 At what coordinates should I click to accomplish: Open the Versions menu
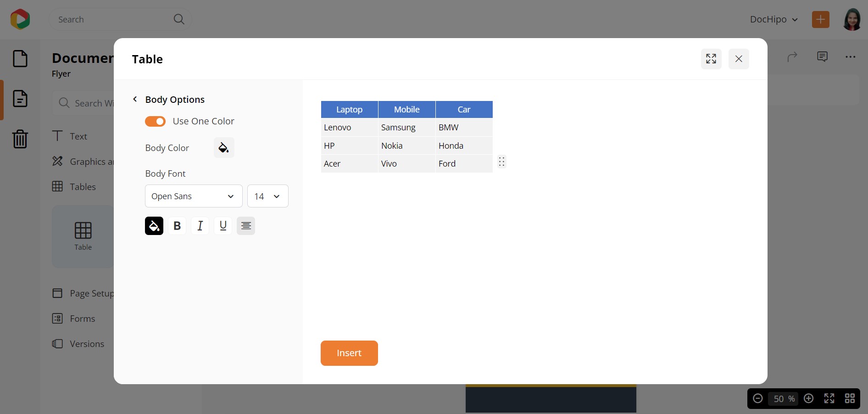point(78,344)
